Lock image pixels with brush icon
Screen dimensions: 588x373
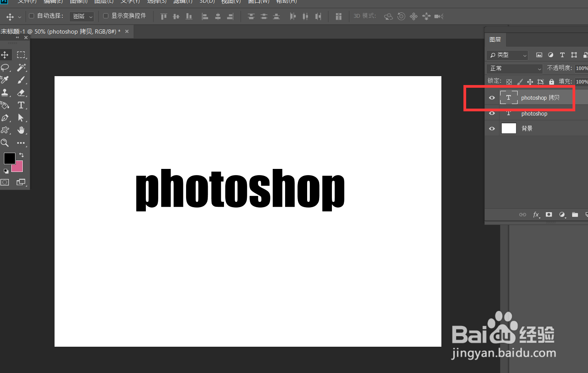(520, 82)
